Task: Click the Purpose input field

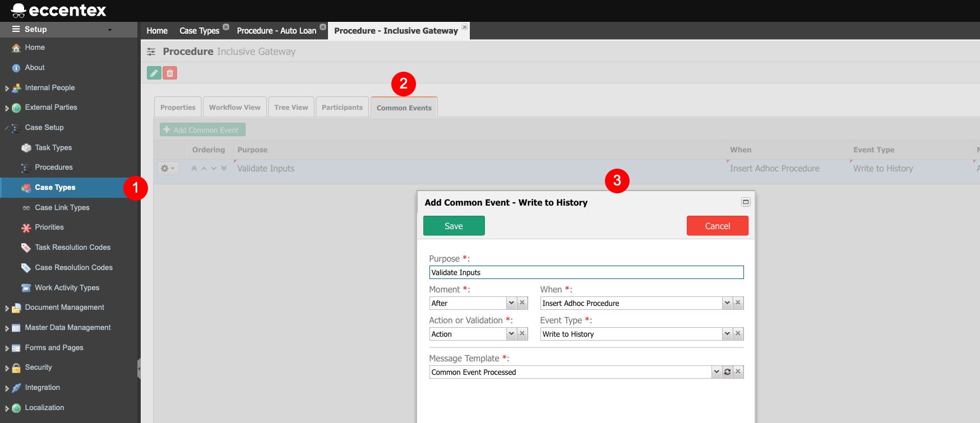Action: point(586,272)
